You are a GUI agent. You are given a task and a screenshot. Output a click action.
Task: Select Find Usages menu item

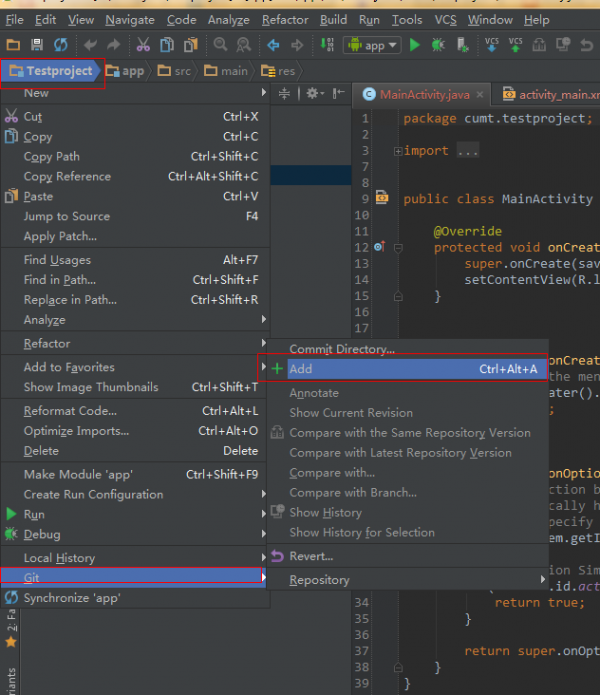tap(136, 260)
